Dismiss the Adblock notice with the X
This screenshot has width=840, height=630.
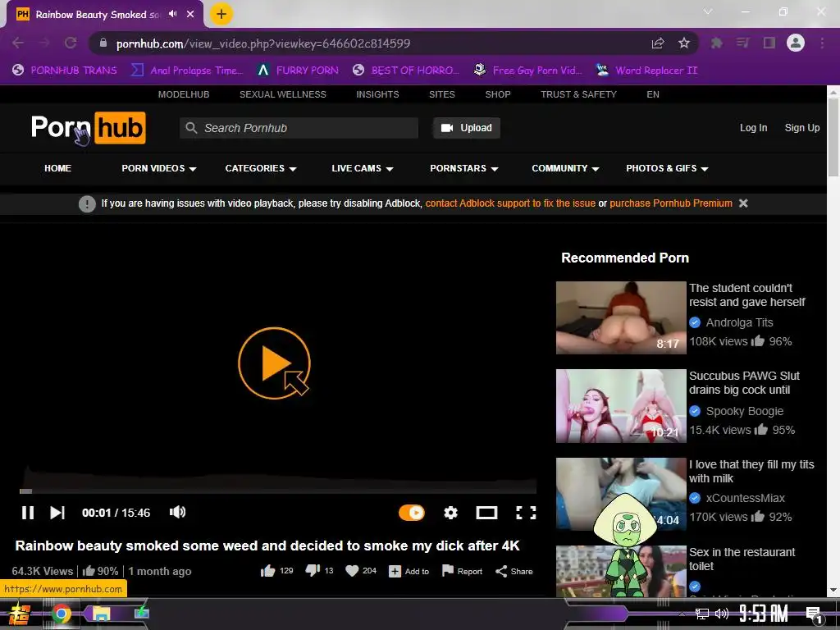743,203
